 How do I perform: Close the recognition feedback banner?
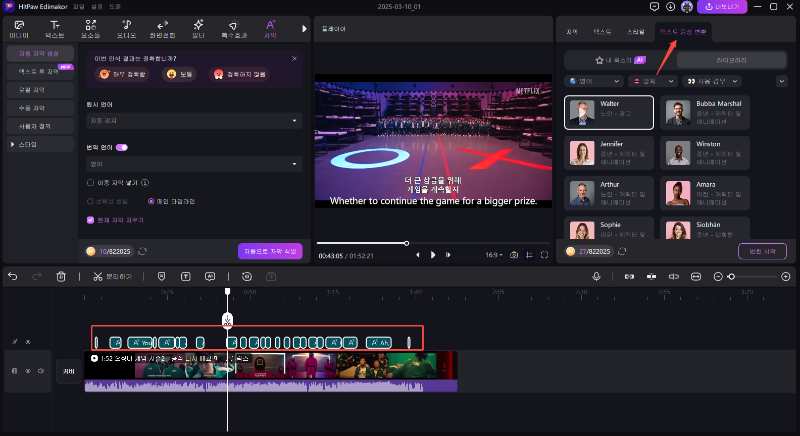click(x=294, y=59)
